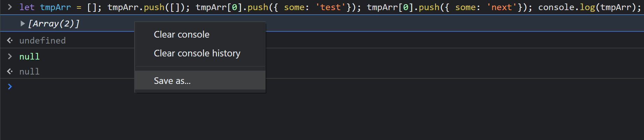Screen dimensions: 644x140
Task: Click the undefined return value
Action: pyautogui.click(x=42, y=40)
